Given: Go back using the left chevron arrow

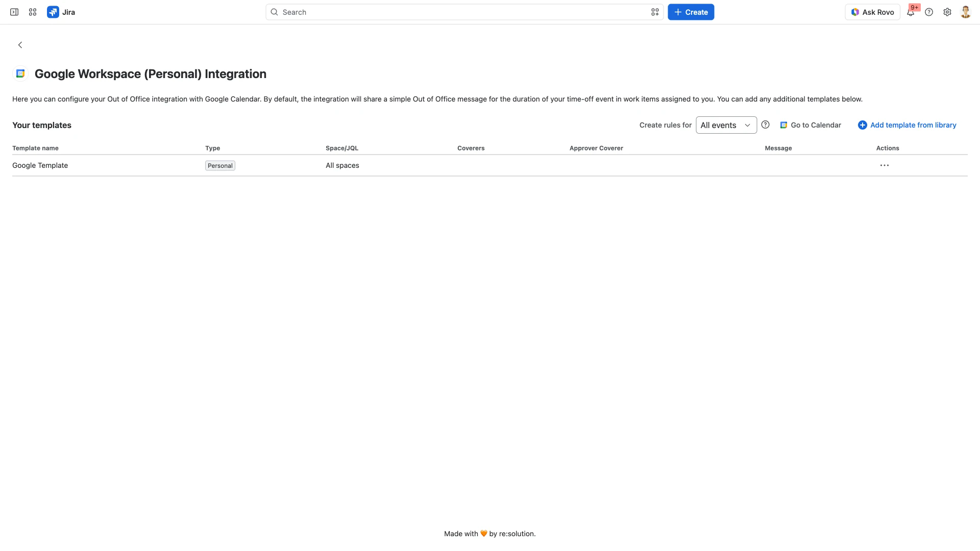Looking at the screenshot, I should pyautogui.click(x=20, y=45).
